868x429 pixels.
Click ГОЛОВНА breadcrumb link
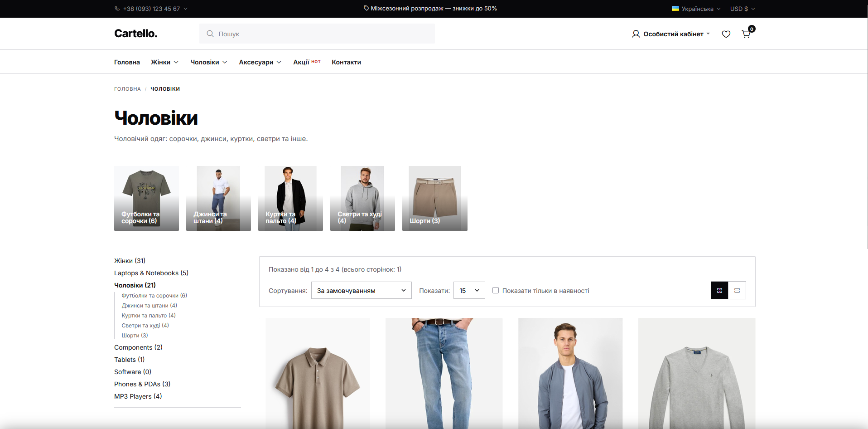(127, 89)
